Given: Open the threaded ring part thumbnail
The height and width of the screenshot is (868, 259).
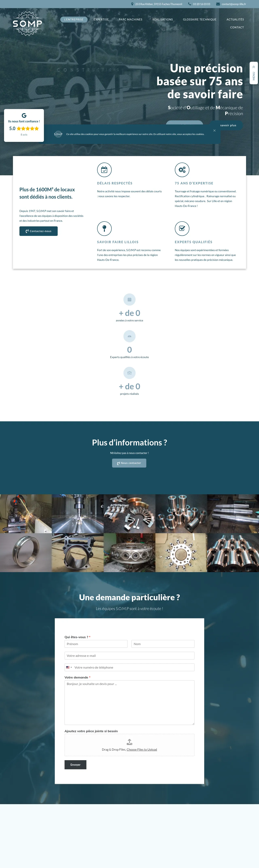Looking at the screenshot, I should point(26,553).
